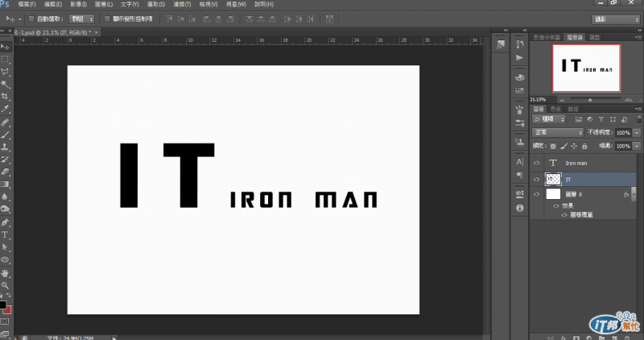Open the History panel icon

519,44
